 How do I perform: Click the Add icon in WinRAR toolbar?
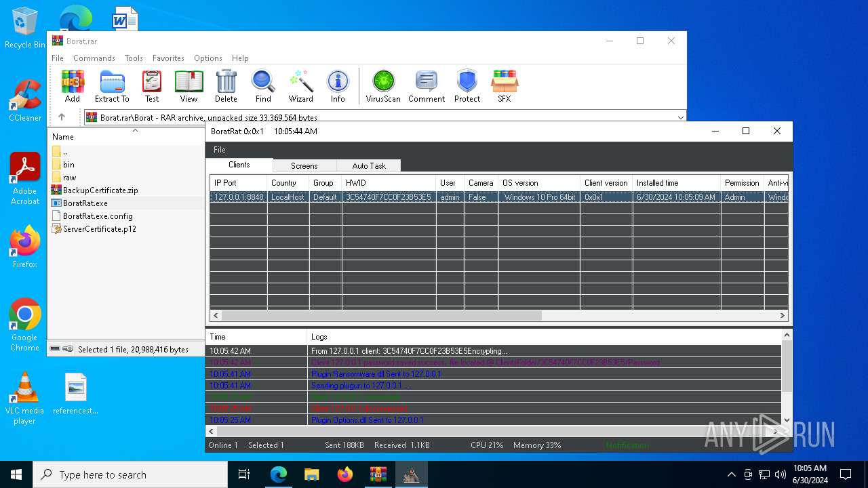point(73,86)
